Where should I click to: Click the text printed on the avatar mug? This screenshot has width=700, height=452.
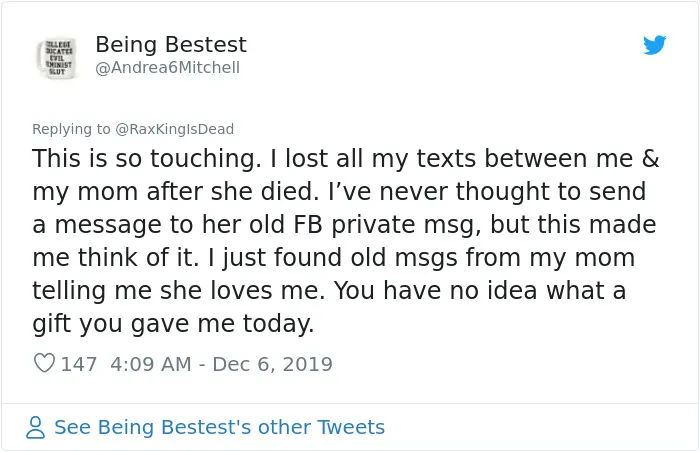pyautogui.click(x=58, y=58)
